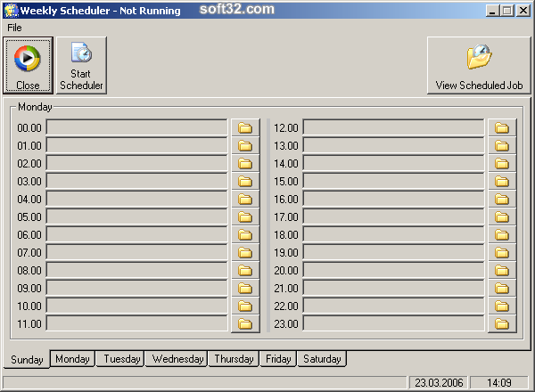This screenshot has width=535, height=392.
Task: Click the 15.00 job text field
Action: pyautogui.click(x=394, y=182)
